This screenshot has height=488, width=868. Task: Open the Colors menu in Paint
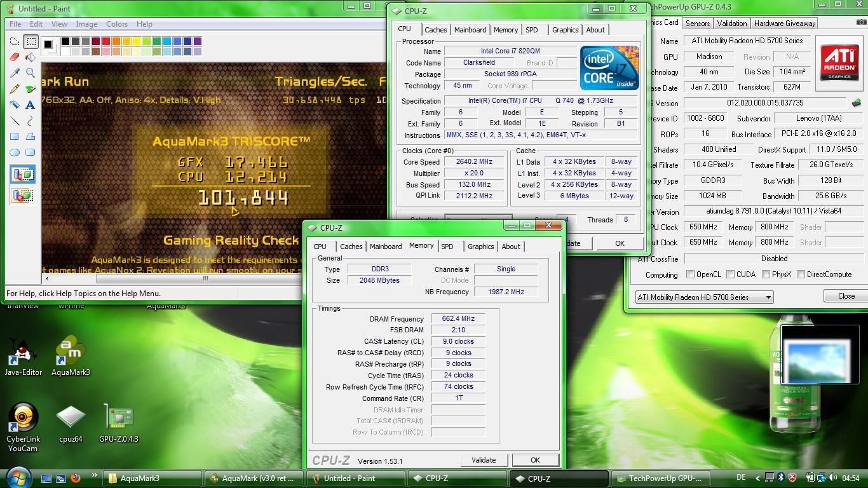(x=117, y=24)
